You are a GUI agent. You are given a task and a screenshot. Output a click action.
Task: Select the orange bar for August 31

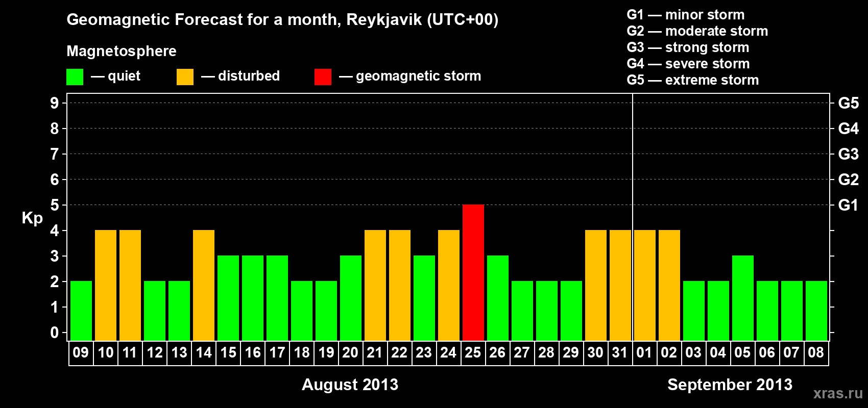pos(620,285)
